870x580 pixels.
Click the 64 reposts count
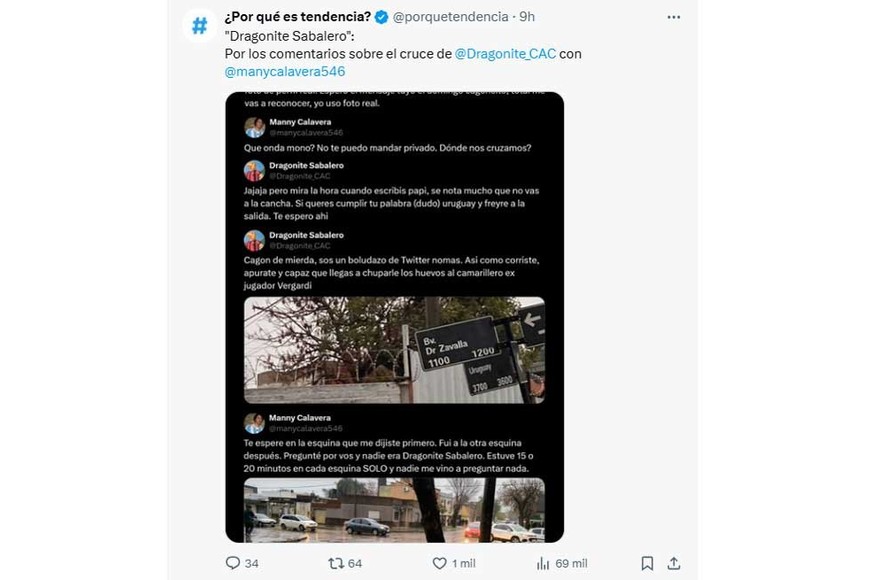355,563
